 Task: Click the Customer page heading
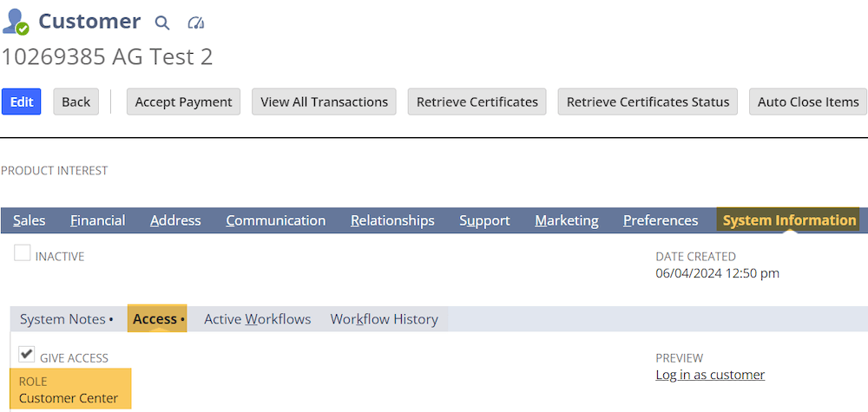[x=89, y=22]
